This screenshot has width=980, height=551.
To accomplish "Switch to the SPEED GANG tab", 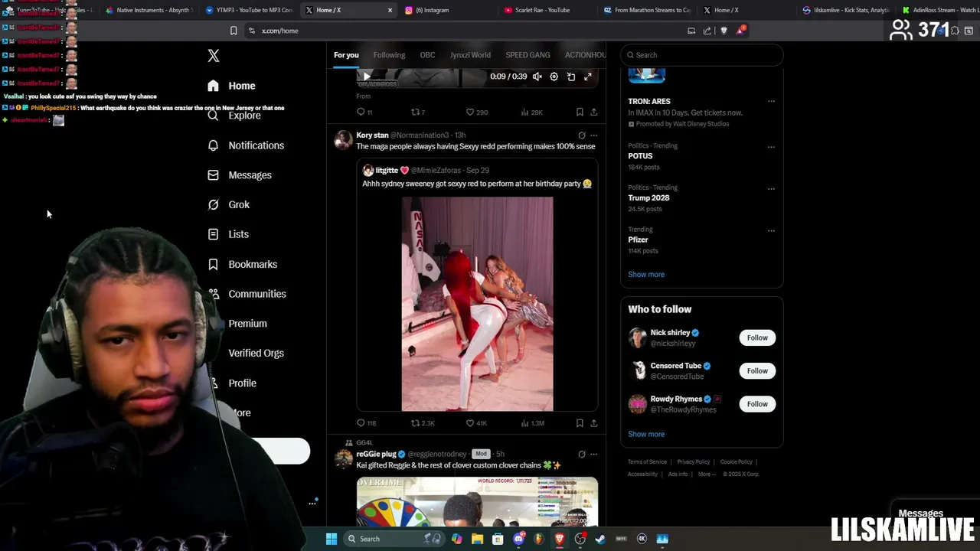I will click(528, 55).
